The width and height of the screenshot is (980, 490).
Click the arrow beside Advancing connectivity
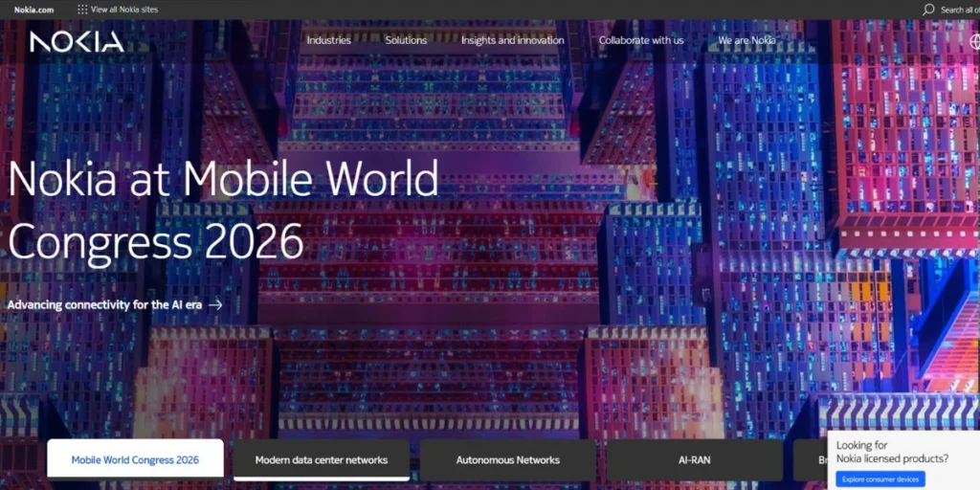click(215, 305)
